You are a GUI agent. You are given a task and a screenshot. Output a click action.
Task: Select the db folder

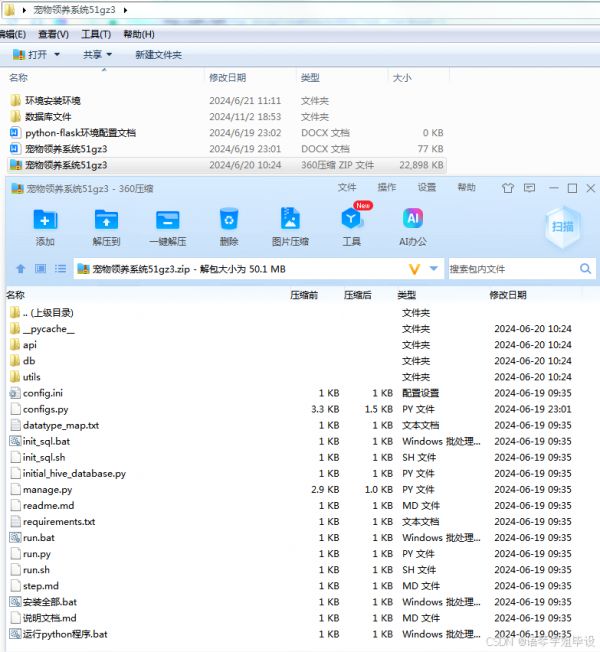click(22, 361)
